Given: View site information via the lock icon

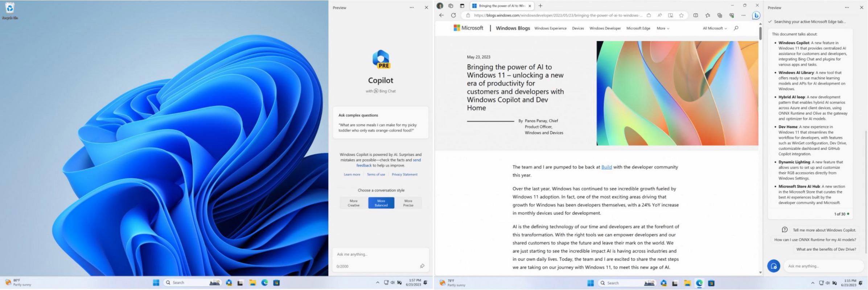Looking at the screenshot, I should click(468, 15).
